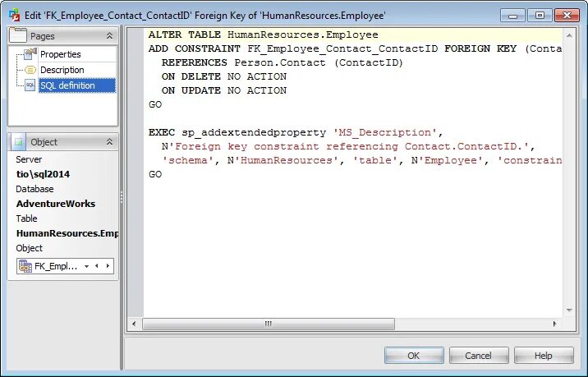Click the tio\sql2014 server name
The width and height of the screenshot is (588, 377).
pos(44,174)
